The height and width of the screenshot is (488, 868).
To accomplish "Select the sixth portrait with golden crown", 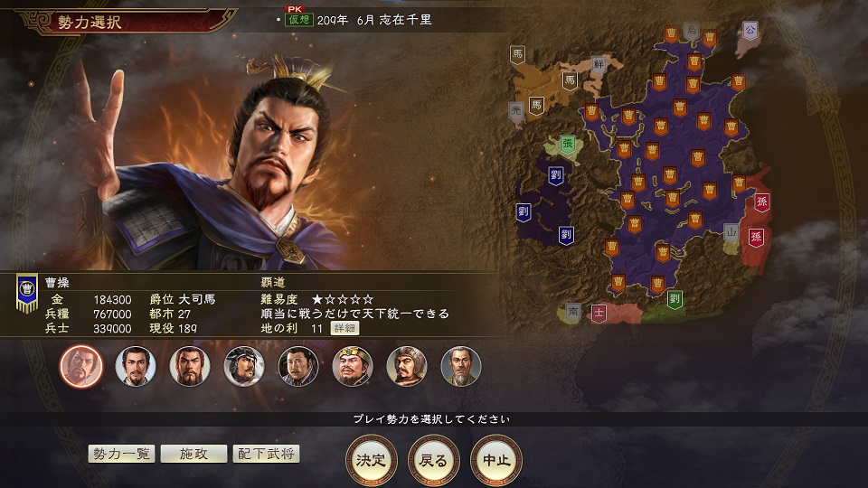I will 352,366.
